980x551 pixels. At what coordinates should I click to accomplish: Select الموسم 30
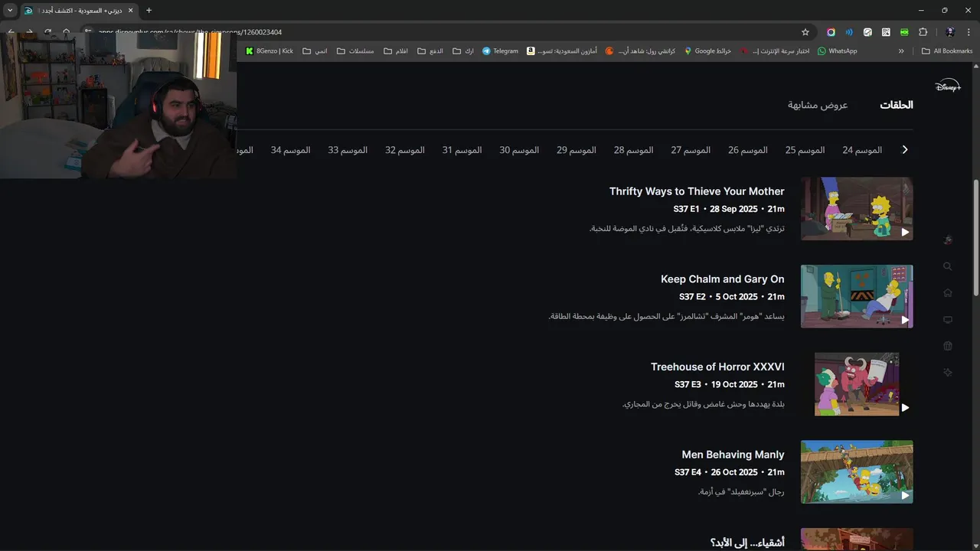pos(519,150)
